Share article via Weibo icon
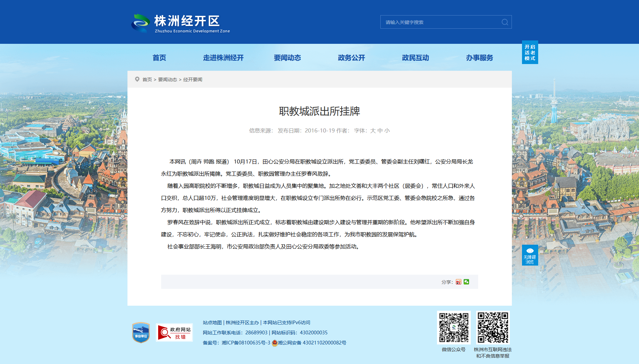Screen dimensions: 639x364 [458, 282]
